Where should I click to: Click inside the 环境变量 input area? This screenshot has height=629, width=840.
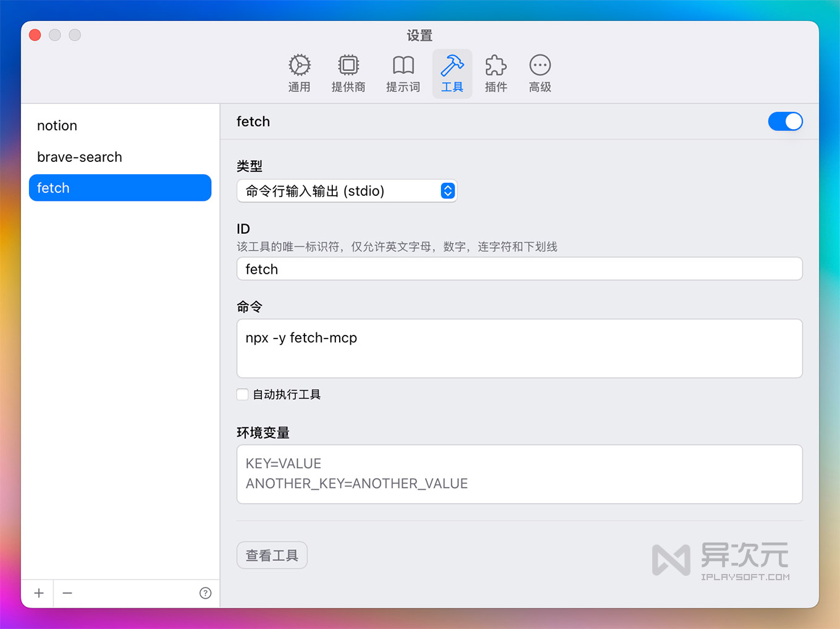pyautogui.click(x=519, y=474)
